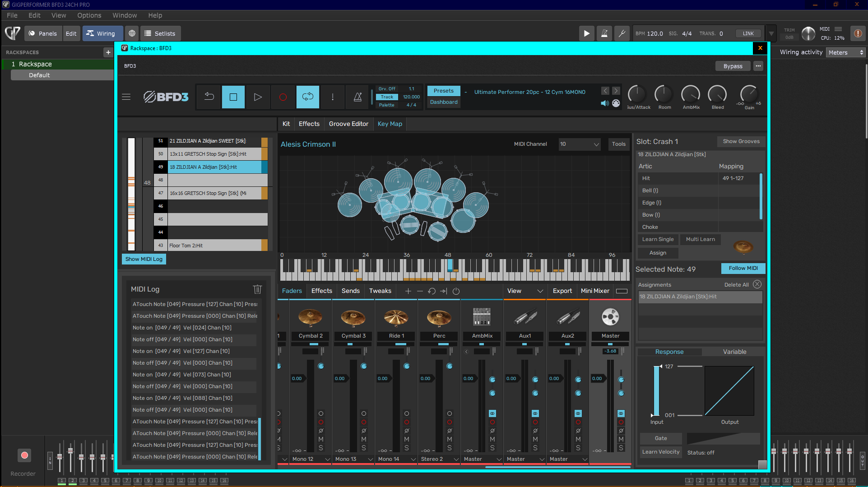Click the delete all assignments X icon

pos(757,284)
